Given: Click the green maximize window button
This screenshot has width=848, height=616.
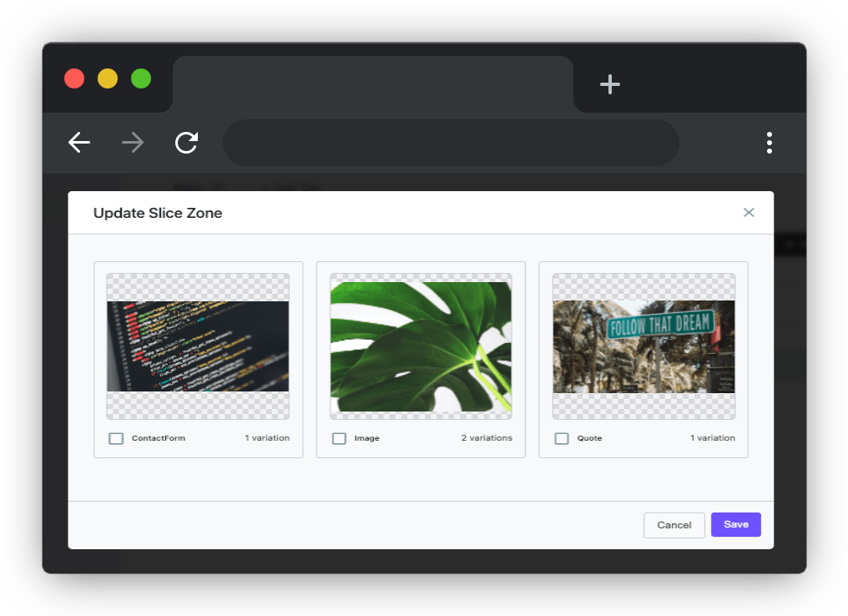Looking at the screenshot, I should 141,78.
